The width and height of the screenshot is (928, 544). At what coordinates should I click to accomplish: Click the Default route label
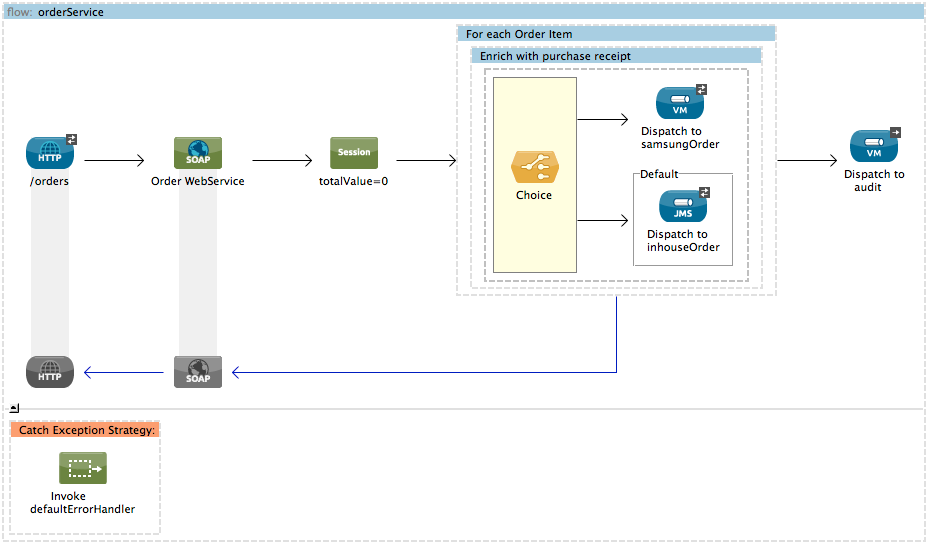(x=659, y=174)
